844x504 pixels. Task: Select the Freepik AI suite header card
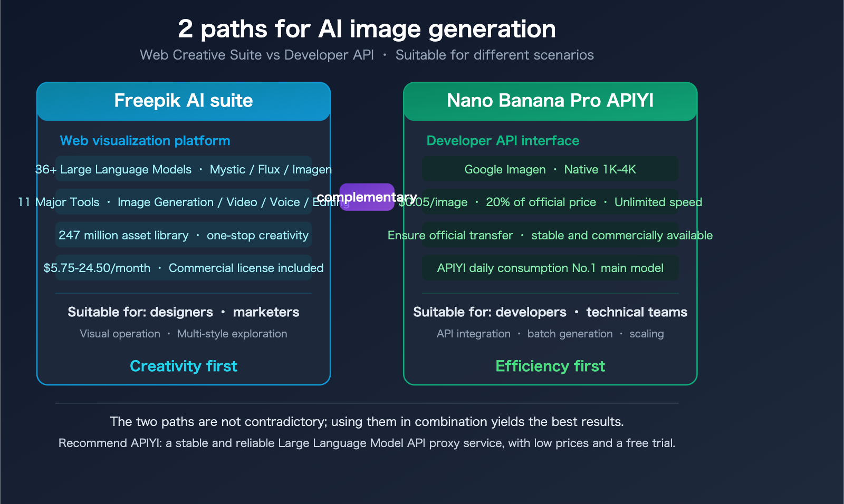tap(183, 101)
